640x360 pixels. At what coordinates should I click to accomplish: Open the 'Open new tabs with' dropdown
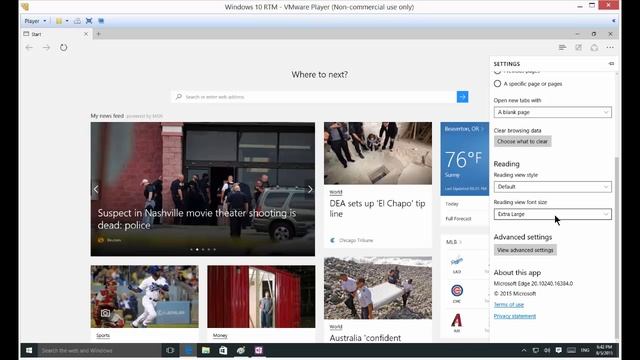tap(553, 112)
